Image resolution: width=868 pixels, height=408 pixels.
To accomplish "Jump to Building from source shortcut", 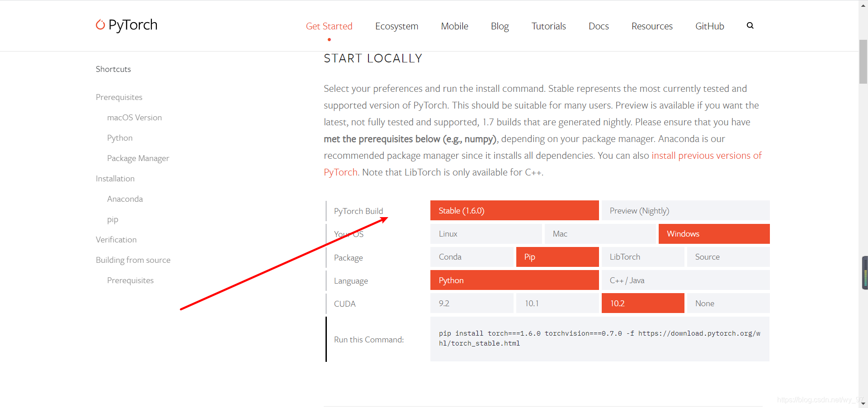I will coord(133,260).
